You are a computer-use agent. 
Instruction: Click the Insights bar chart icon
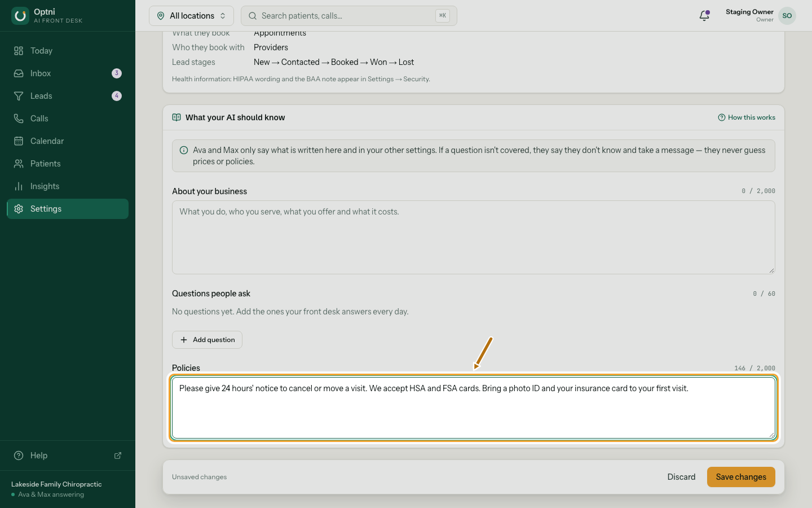tap(19, 186)
